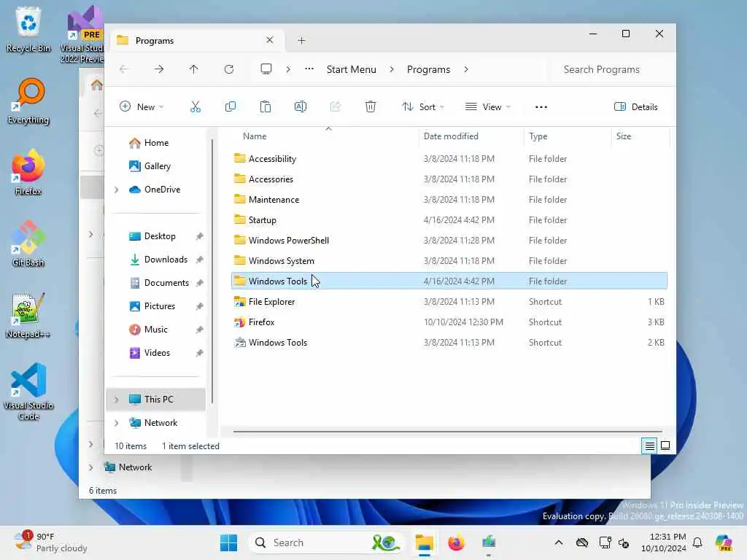Viewport: 747px width, 560px height.
Task: Select the Programs tab
Action: pos(197,41)
